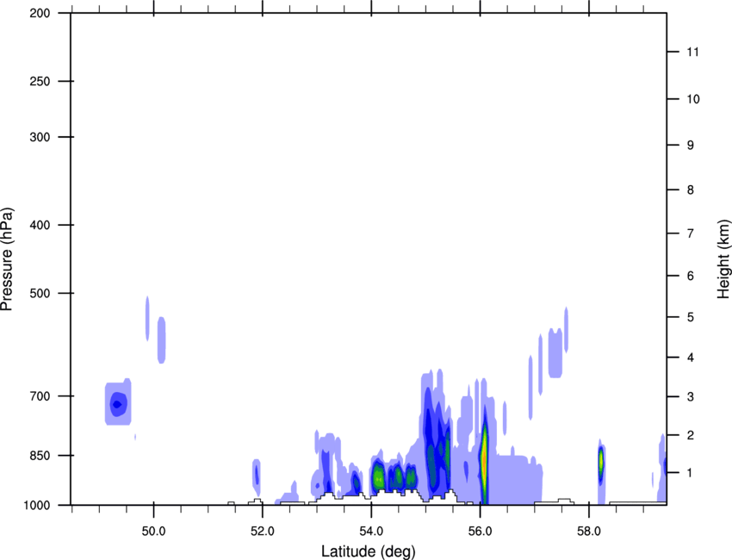Click the tall red-yellow plume at latitude 56
Viewport: 732px width, 560px height.
[x=485, y=456]
